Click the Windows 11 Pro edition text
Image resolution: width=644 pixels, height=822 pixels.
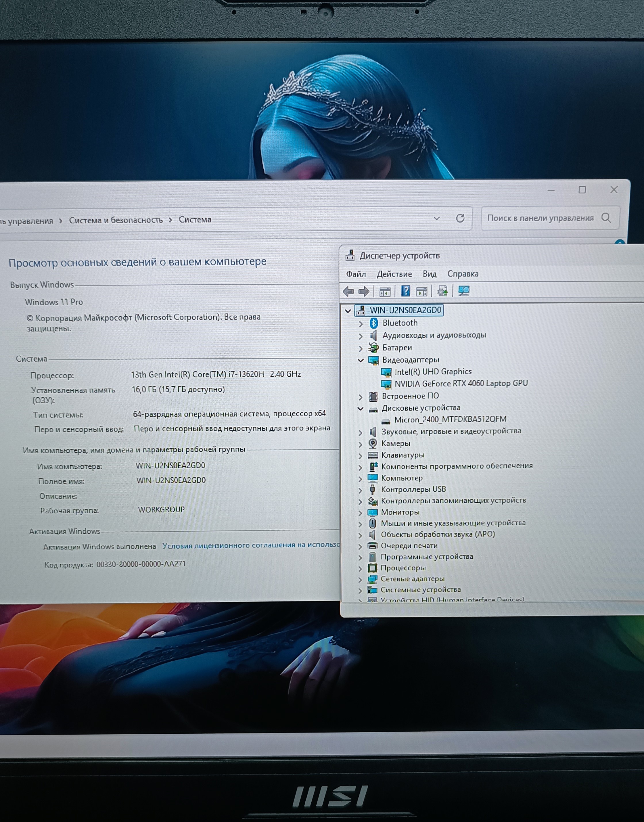[54, 302]
